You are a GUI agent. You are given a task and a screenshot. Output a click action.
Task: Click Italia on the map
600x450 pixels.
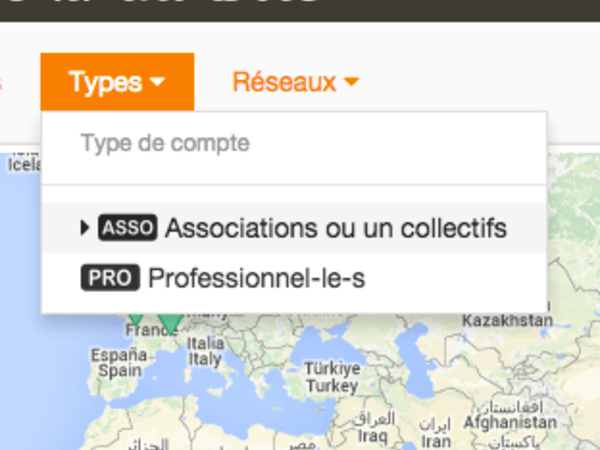click(206, 349)
